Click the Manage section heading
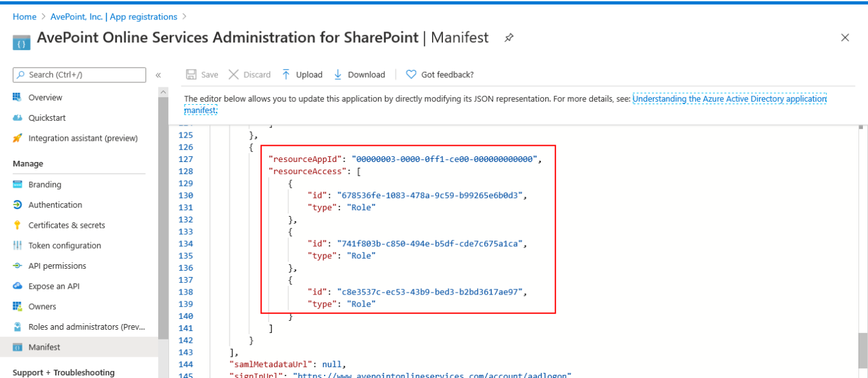 (x=28, y=164)
